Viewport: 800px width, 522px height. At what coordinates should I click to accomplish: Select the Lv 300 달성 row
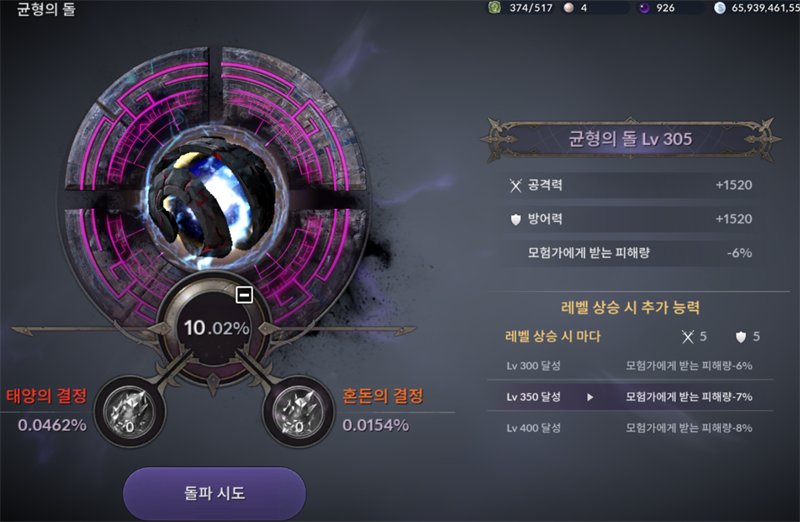630,365
